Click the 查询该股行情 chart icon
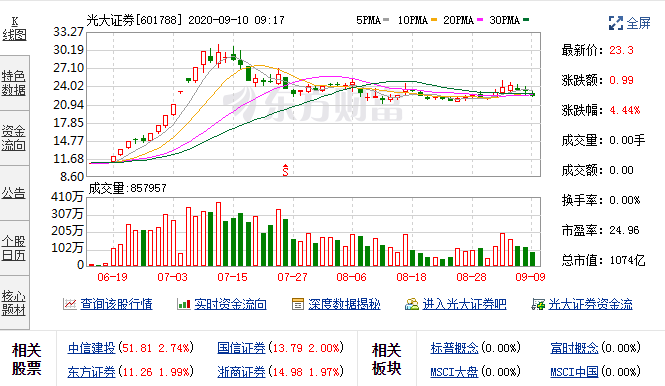665x386 pixels. point(70,304)
